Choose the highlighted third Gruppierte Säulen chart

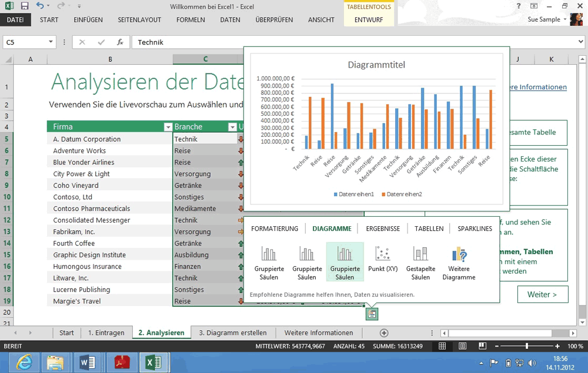(x=345, y=261)
